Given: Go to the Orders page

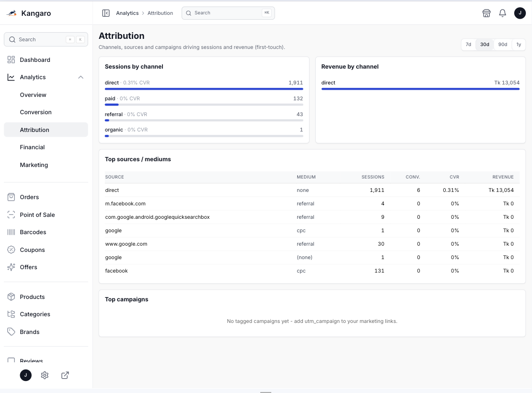Looking at the screenshot, I should point(46,197).
